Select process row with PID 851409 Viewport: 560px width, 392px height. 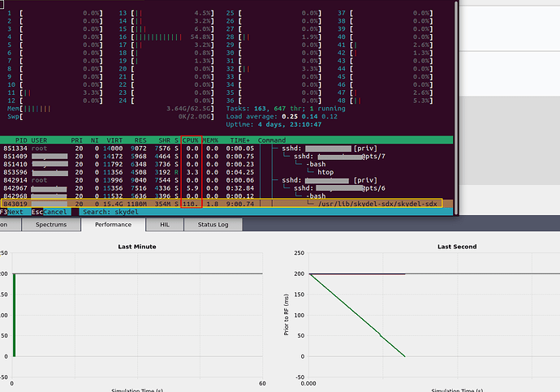click(x=226, y=157)
